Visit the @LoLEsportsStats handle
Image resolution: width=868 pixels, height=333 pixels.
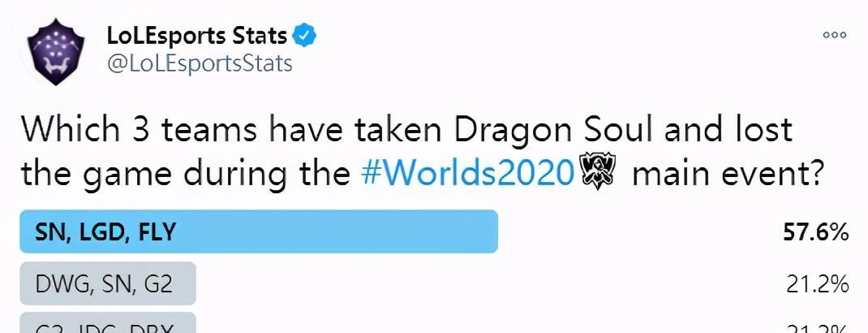pyautogui.click(x=200, y=63)
